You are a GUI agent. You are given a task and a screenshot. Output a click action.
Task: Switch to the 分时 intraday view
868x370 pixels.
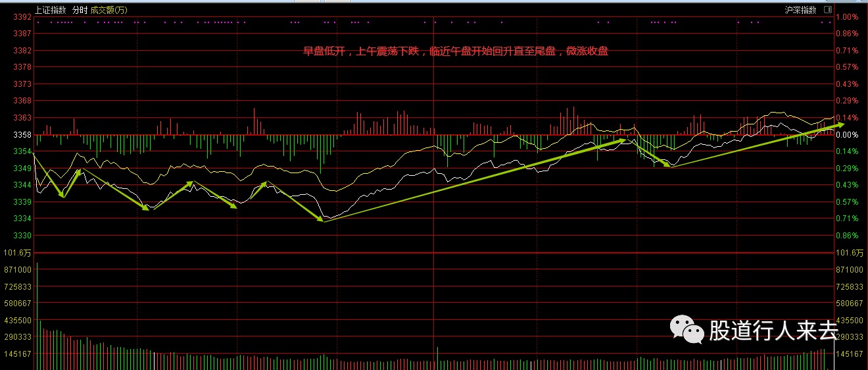click(x=80, y=11)
